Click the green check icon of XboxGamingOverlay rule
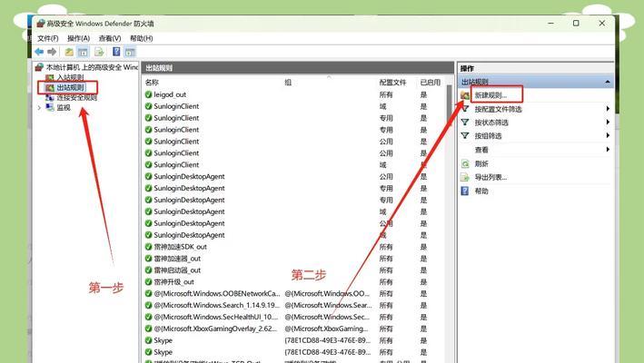 [148, 329]
